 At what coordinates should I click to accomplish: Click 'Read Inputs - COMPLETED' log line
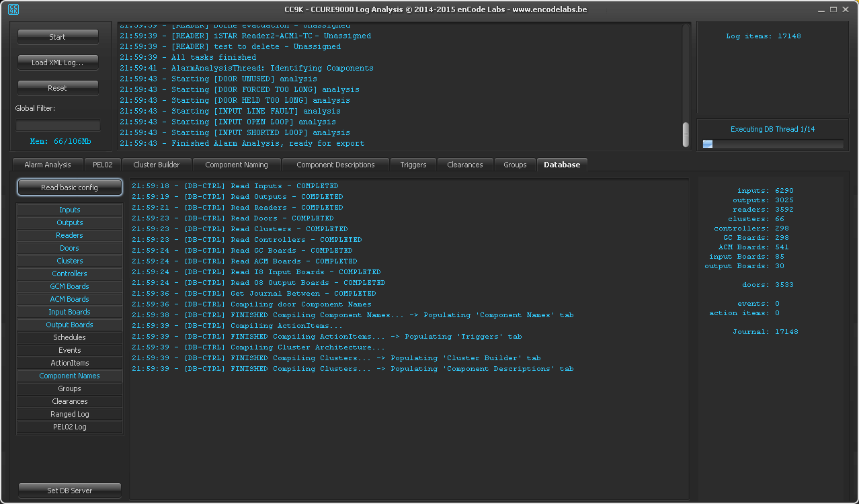coord(235,186)
